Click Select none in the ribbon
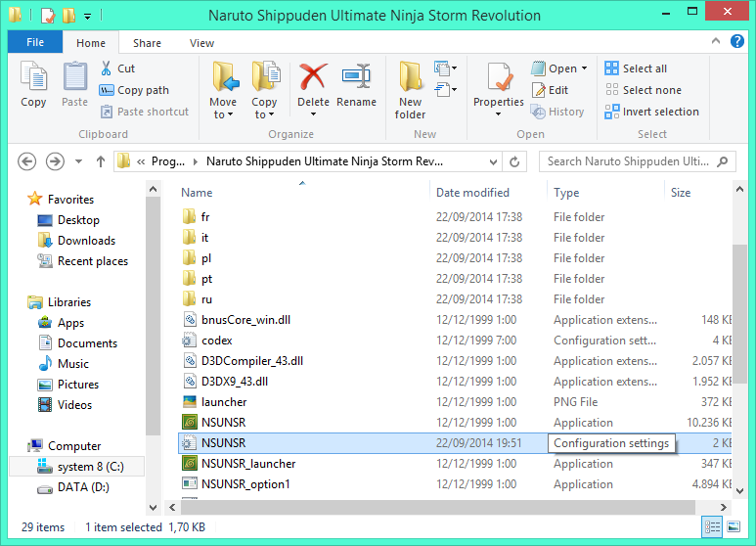The image size is (756, 546). tap(643, 90)
